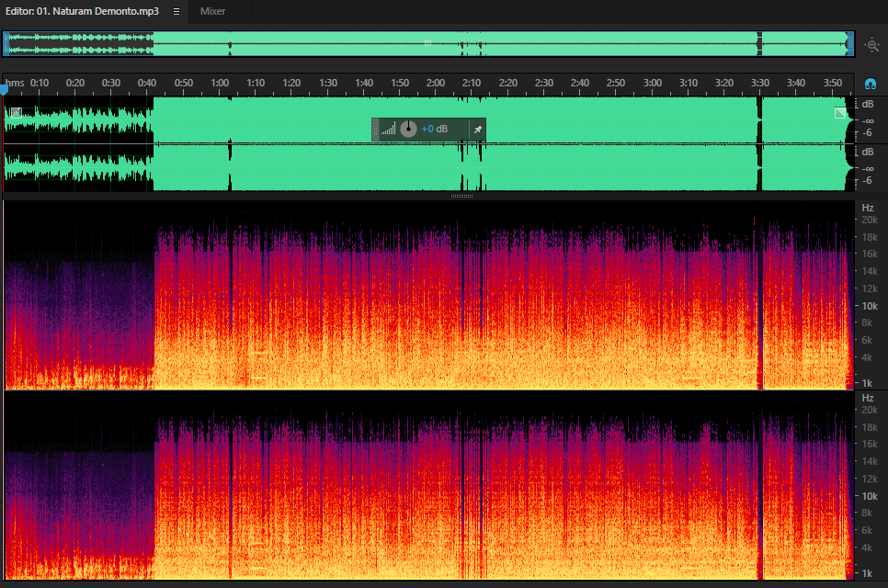Image resolution: width=888 pixels, height=588 pixels.
Task: Click the overview navigator right edge handle
Action: (x=850, y=43)
